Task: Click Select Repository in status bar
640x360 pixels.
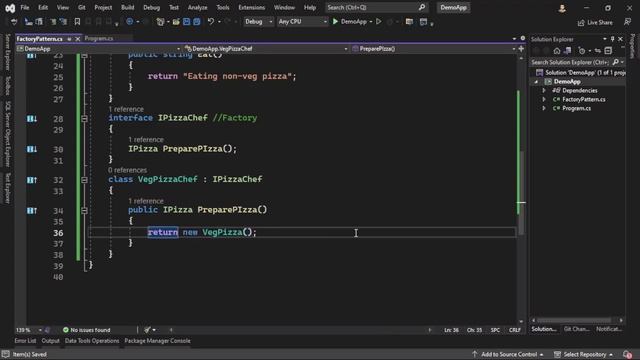Action: [x=584, y=354]
